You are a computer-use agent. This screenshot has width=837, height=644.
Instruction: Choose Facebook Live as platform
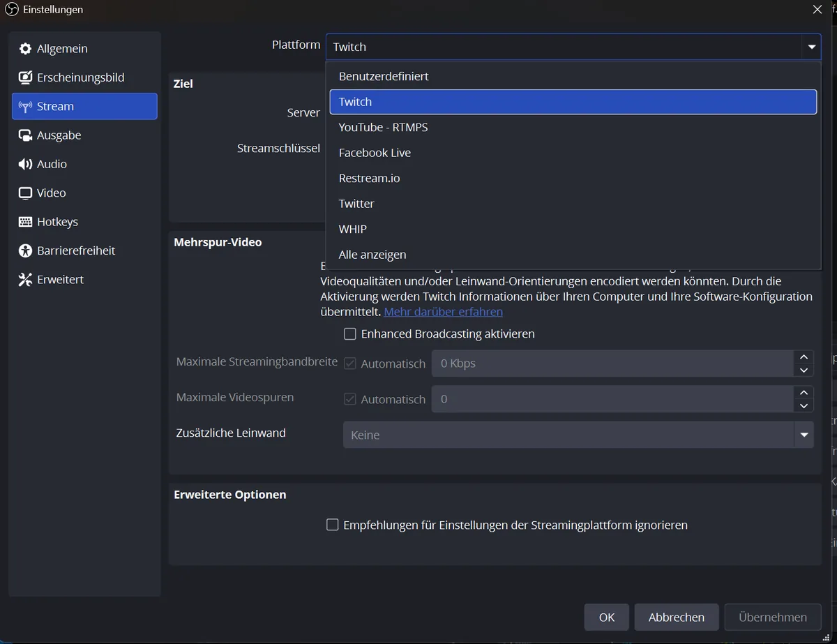point(573,153)
